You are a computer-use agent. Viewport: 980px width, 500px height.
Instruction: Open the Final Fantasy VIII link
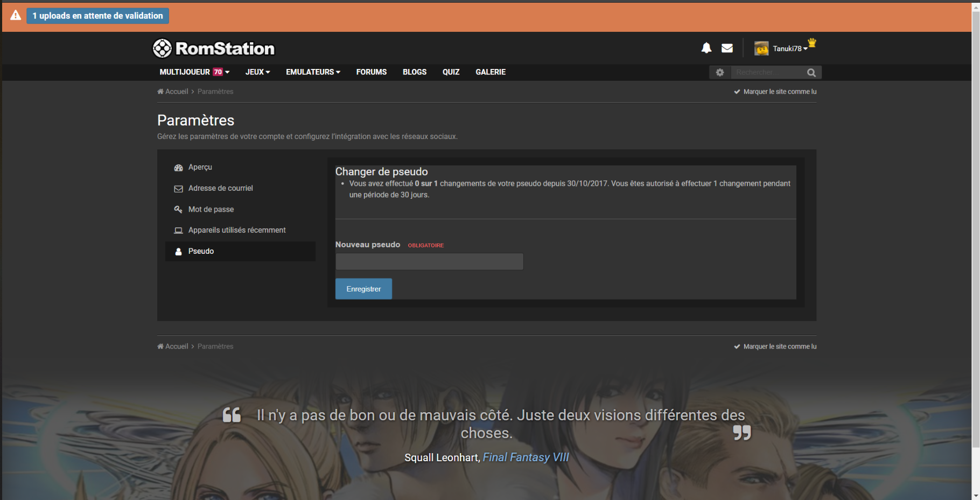click(x=526, y=457)
